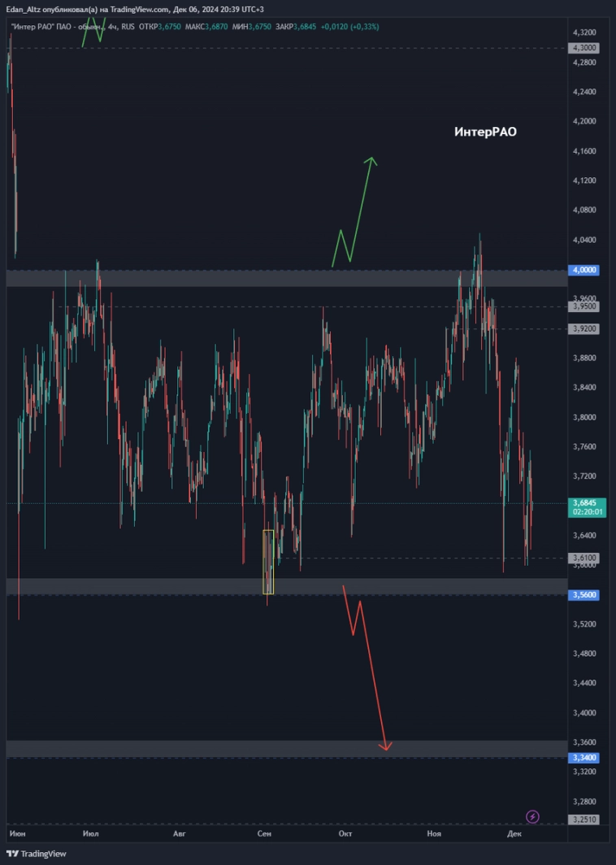This screenshot has height=865, width=616.
Task: Click the 3,7200 tick on price axis
Action: (x=584, y=476)
